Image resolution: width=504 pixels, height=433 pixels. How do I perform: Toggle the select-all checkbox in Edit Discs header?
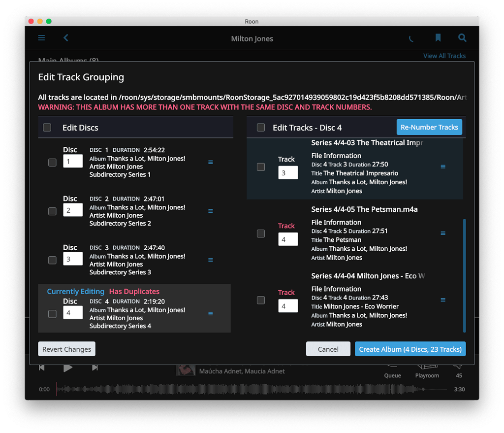(x=47, y=127)
